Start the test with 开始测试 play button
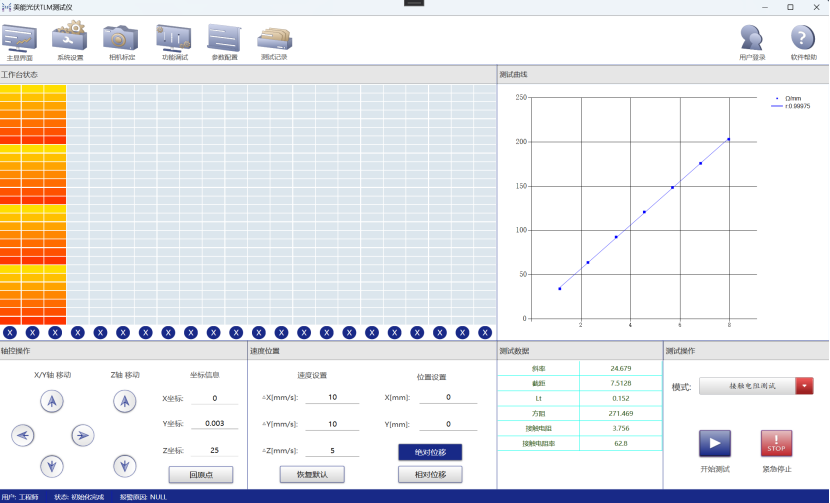 pos(714,443)
